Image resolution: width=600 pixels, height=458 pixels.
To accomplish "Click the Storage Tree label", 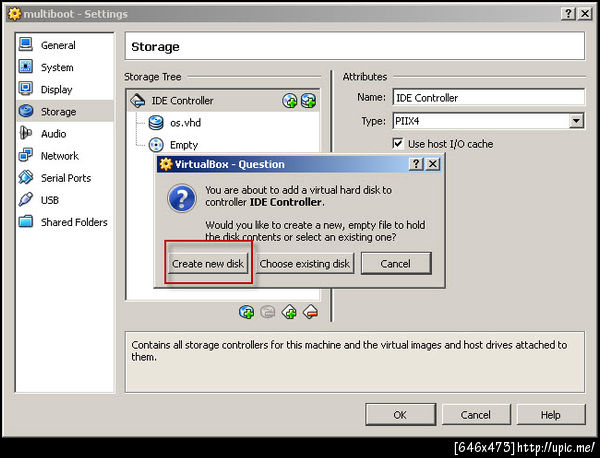I will pos(153,77).
